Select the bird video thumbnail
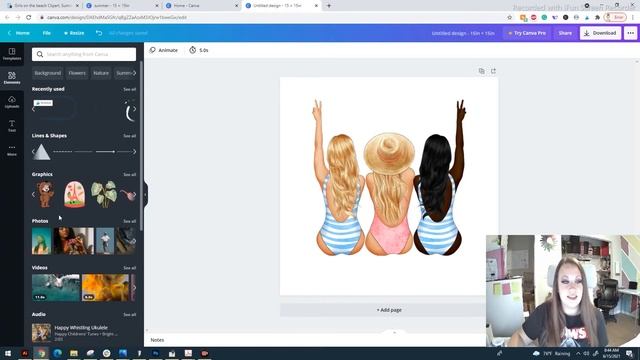640x360 pixels. 56,288
